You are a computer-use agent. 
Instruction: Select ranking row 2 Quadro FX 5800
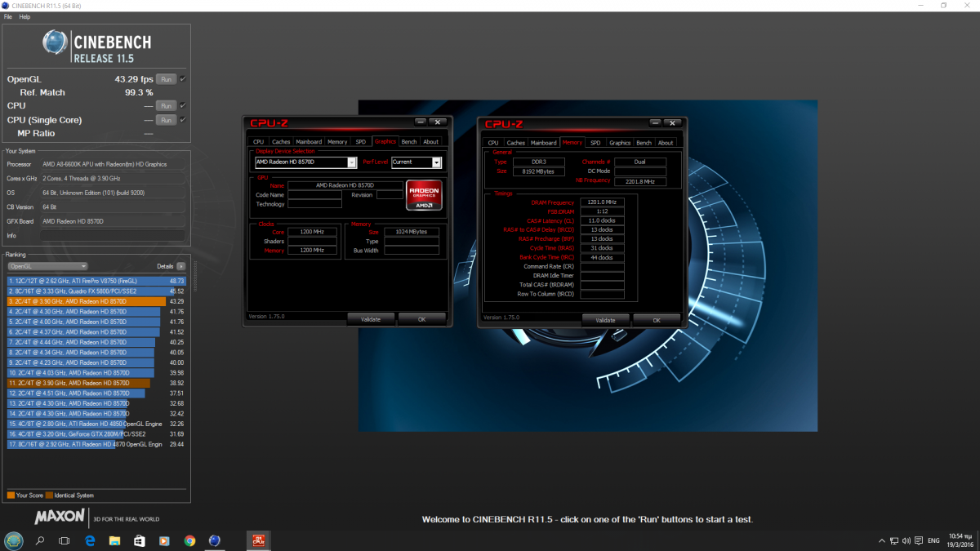pyautogui.click(x=96, y=291)
